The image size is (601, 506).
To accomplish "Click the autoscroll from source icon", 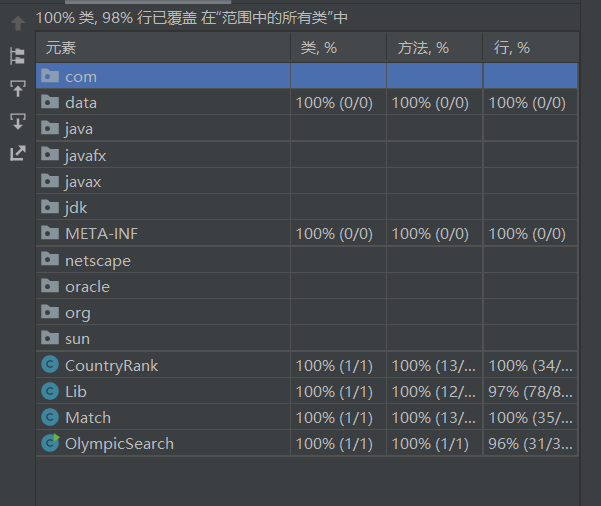I will (18, 121).
